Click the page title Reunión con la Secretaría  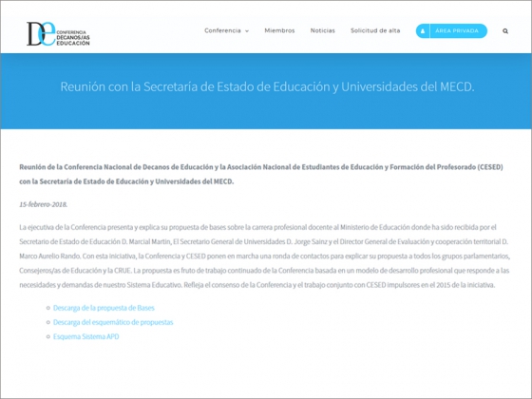pos(267,86)
